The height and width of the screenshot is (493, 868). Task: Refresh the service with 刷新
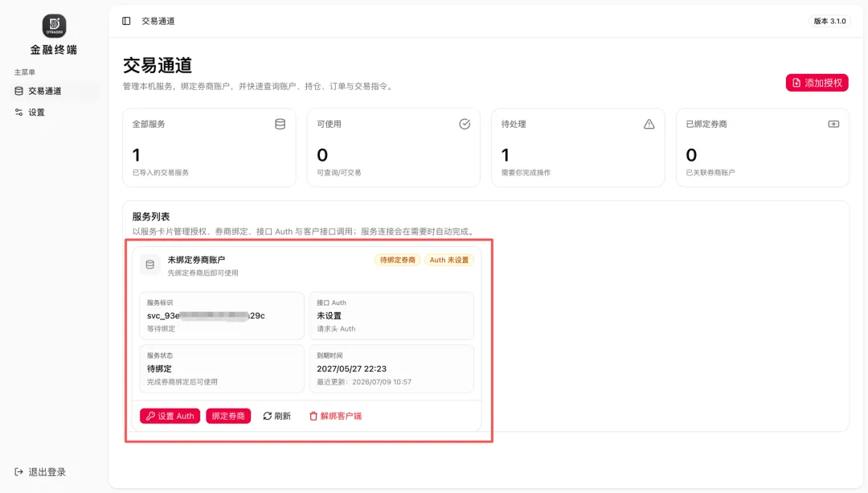pyautogui.click(x=276, y=416)
